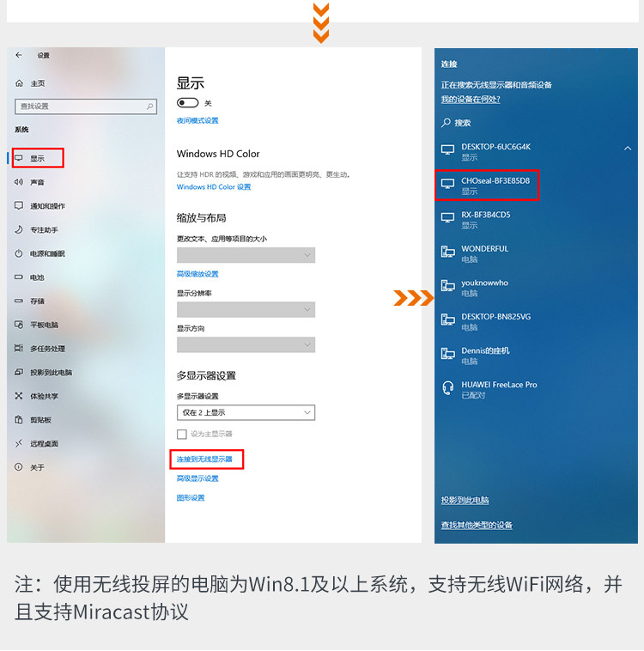Click the 剪贴板 clipboard icon

[x=19, y=419]
